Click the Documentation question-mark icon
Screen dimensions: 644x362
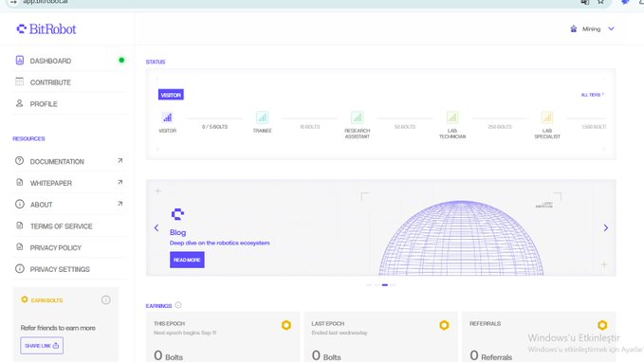click(19, 161)
